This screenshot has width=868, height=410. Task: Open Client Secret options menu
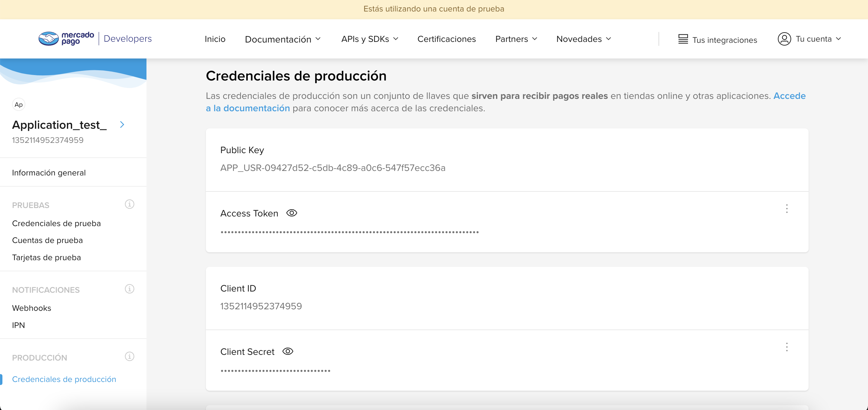click(x=786, y=347)
